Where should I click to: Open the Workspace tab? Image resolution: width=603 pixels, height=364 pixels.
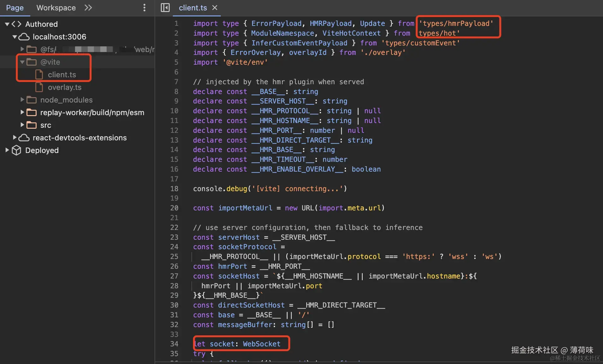56,8
